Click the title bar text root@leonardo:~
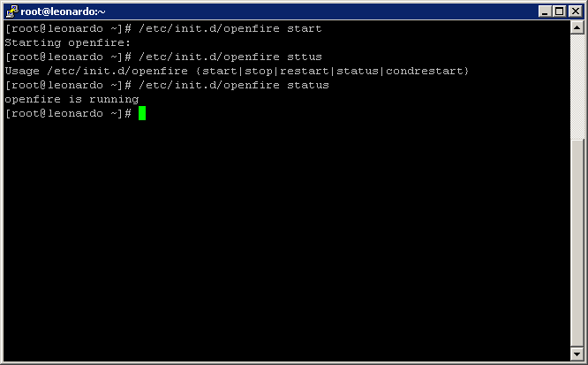This screenshot has width=588, height=365. (x=63, y=11)
